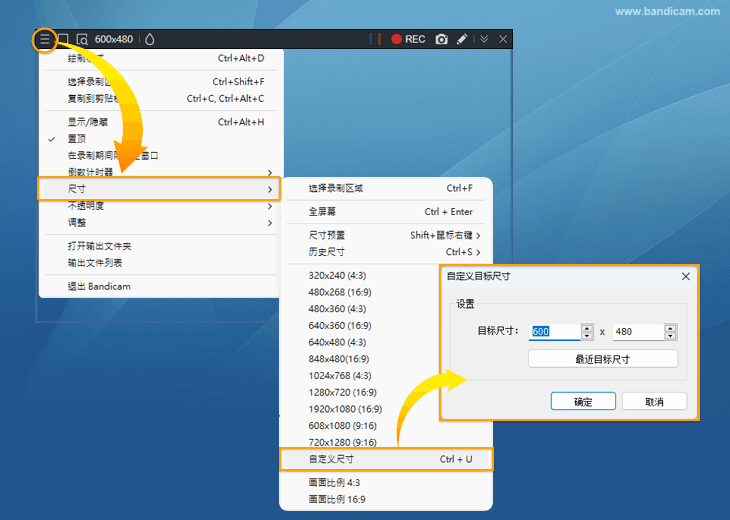Focus the width field showing 600
The width and height of the screenshot is (730, 520).
pos(555,331)
